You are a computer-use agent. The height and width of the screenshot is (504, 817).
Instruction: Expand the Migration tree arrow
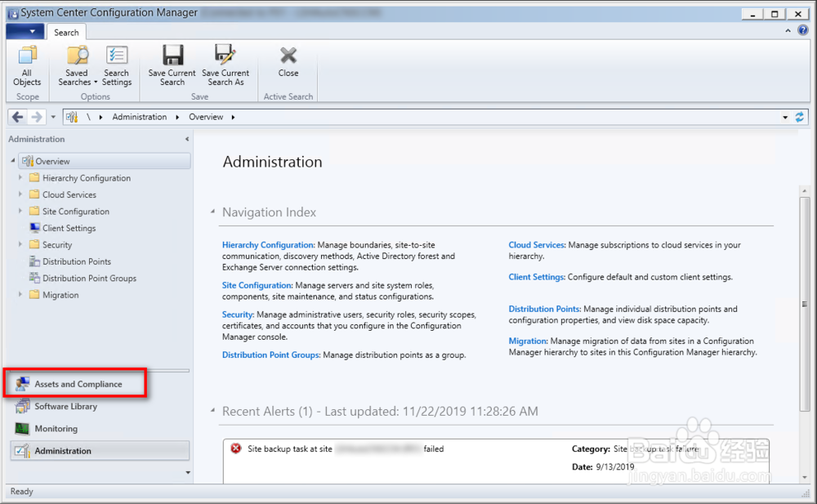click(20, 295)
